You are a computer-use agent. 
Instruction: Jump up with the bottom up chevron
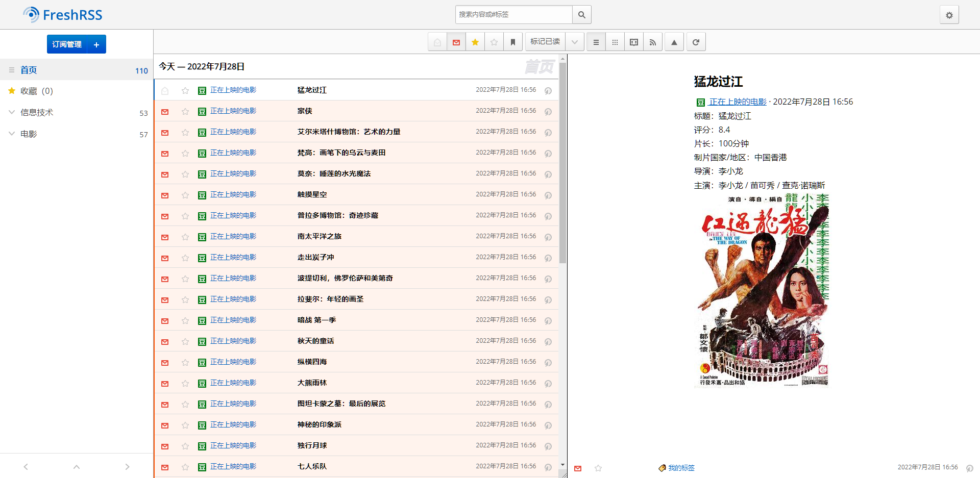point(77,467)
